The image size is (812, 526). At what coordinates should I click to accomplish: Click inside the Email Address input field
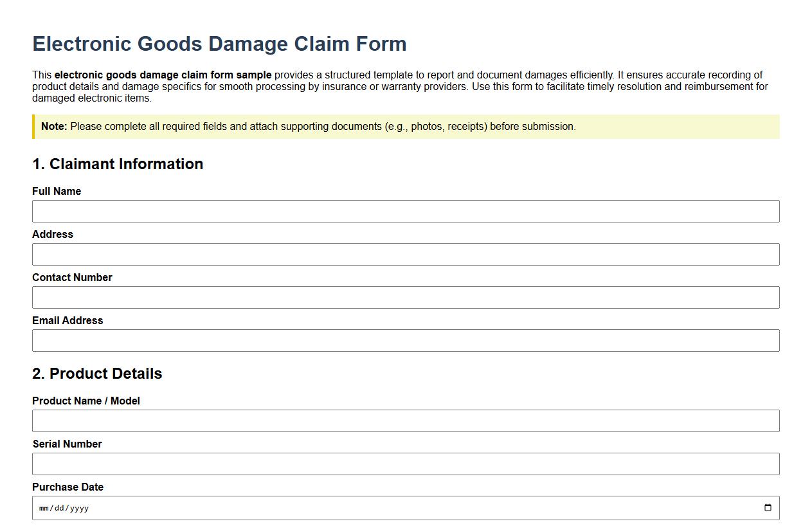405,340
